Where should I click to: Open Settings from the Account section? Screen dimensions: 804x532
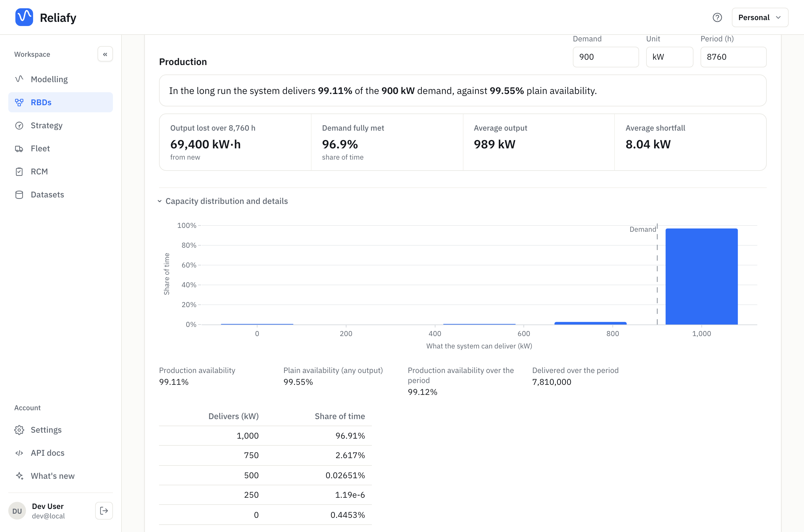60,430
